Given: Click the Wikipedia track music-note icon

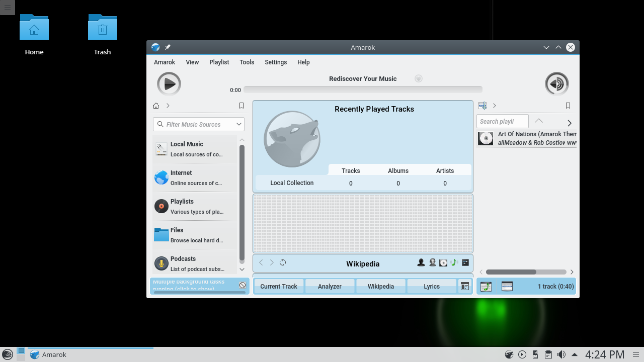Looking at the screenshot, I should coord(454,262).
